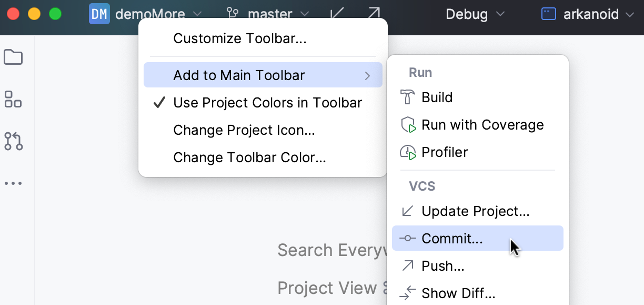Click the Push arrow icon in toolbar
644x305 pixels.
point(374,14)
